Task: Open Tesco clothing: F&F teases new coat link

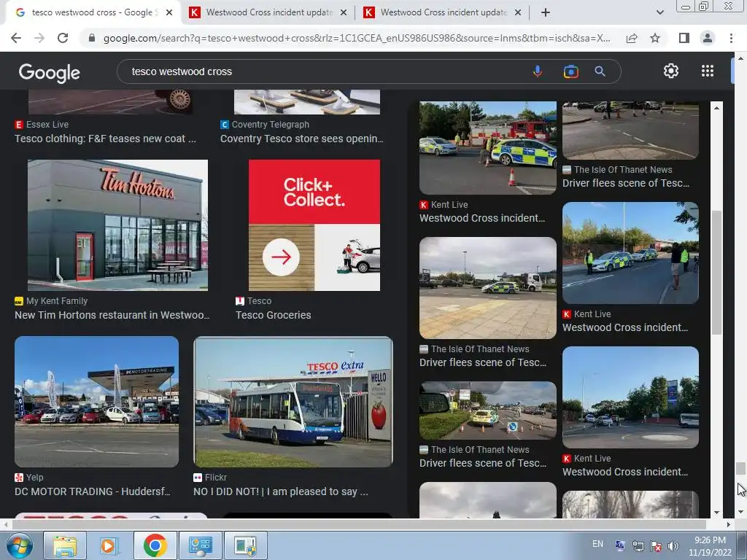Action: (105, 139)
